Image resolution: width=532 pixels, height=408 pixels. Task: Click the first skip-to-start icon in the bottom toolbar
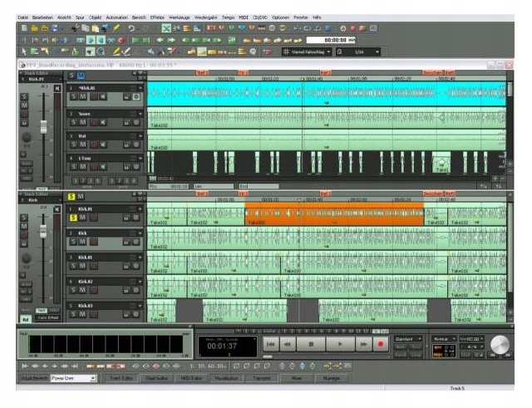click(x=25, y=366)
